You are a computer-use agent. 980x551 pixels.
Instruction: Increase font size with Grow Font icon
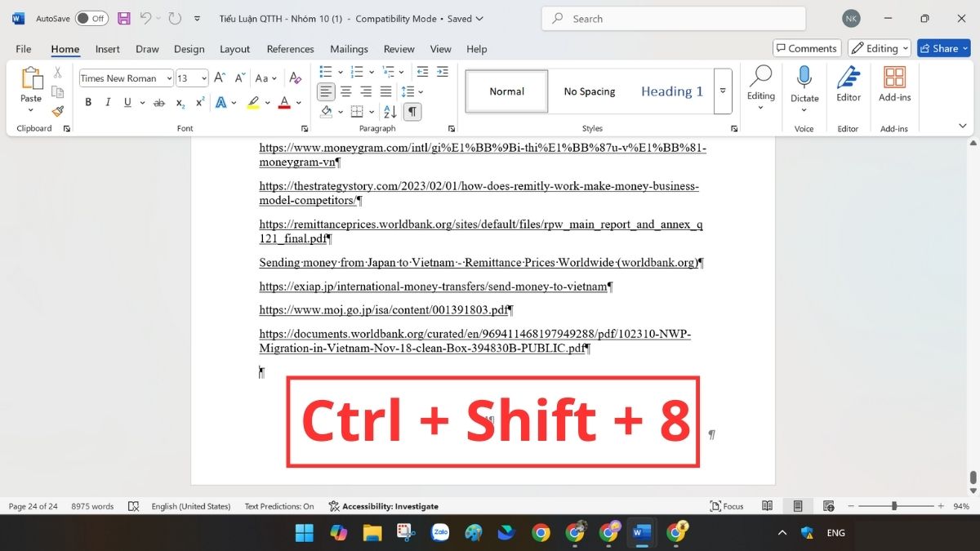pos(220,78)
